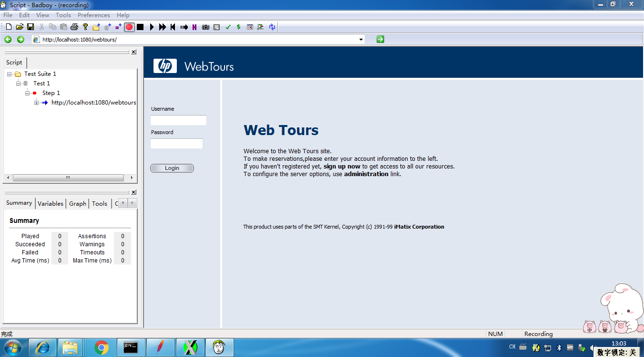Open the administration link

pos(366,174)
